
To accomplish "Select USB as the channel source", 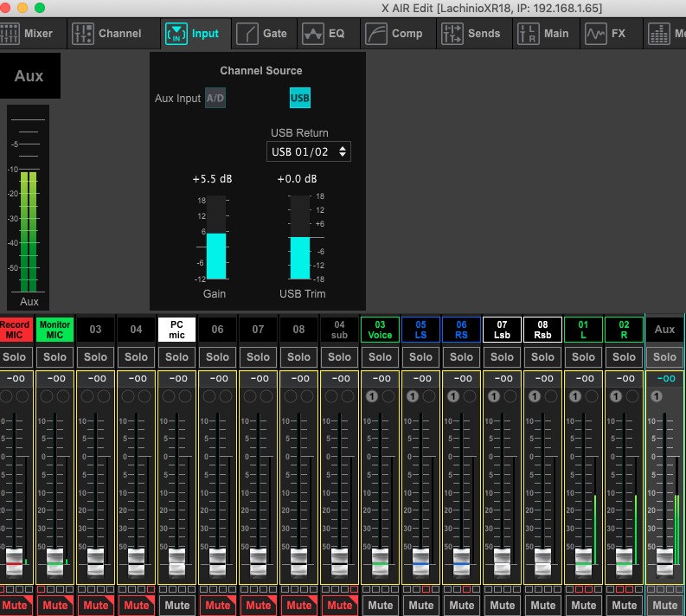I will coord(299,99).
